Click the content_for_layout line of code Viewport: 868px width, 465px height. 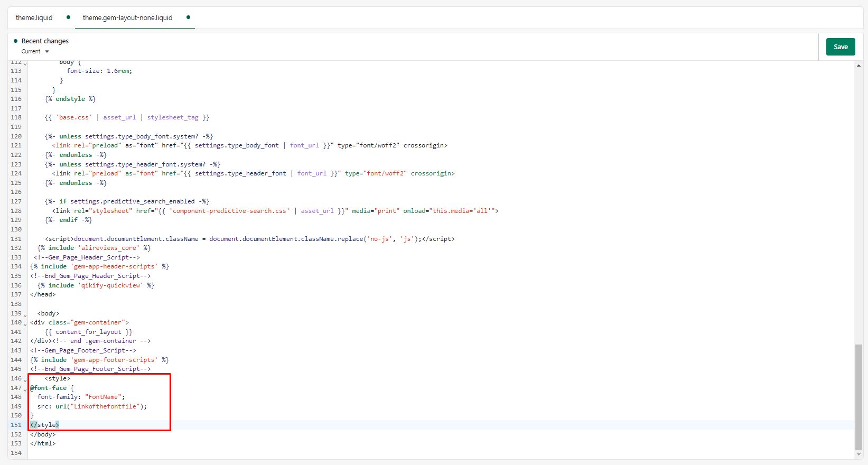88,332
